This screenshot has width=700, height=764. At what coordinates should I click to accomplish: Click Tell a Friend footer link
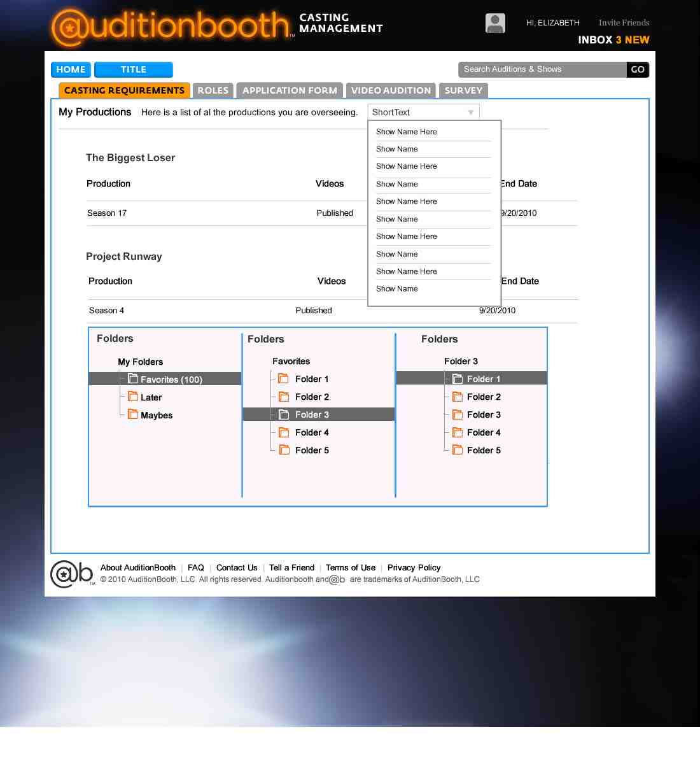click(x=291, y=567)
